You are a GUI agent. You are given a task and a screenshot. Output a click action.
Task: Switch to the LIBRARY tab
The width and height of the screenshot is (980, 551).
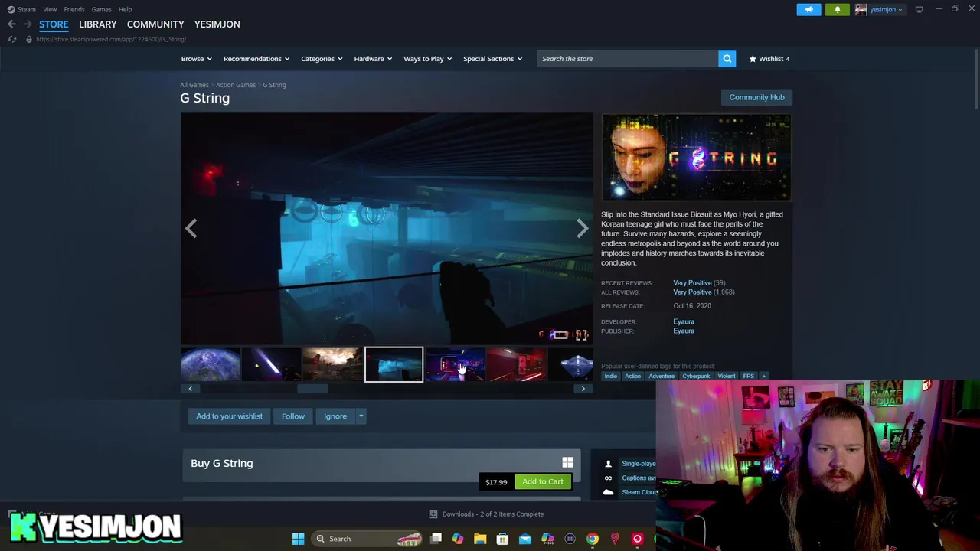click(98, 24)
